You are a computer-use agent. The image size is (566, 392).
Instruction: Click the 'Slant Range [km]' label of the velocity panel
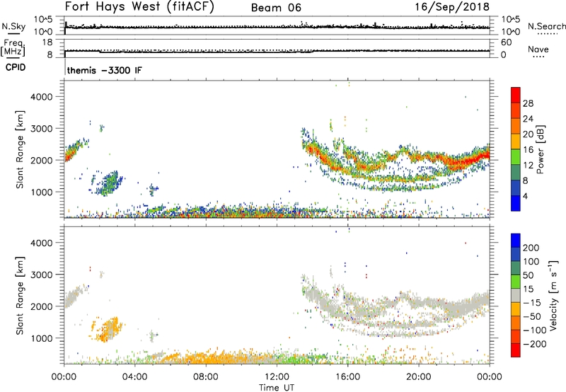pyautogui.click(x=20, y=296)
